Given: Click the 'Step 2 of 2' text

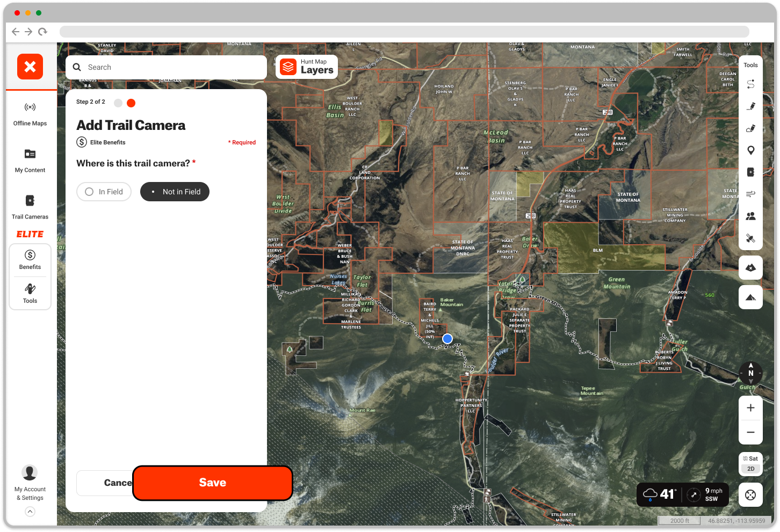Looking at the screenshot, I should 91,101.
